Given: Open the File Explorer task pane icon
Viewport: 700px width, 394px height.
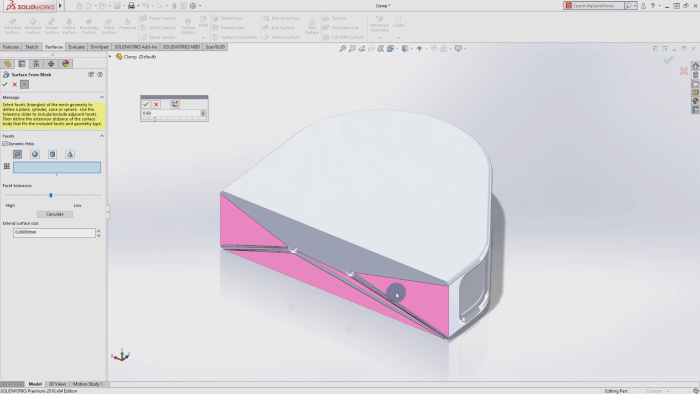Looking at the screenshot, I should 696,84.
